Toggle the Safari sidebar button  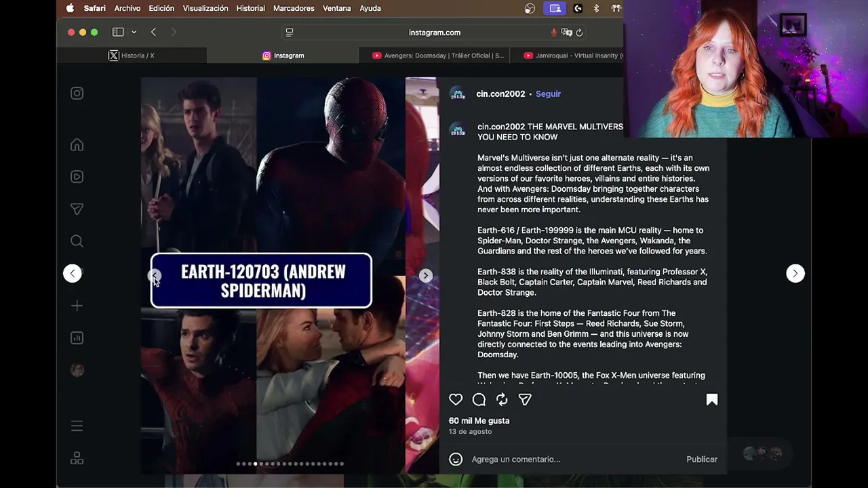click(118, 32)
